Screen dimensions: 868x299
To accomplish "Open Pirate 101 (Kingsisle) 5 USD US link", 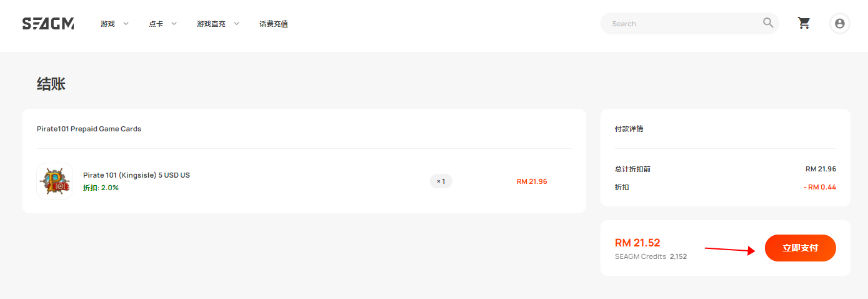I will coord(136,175).
